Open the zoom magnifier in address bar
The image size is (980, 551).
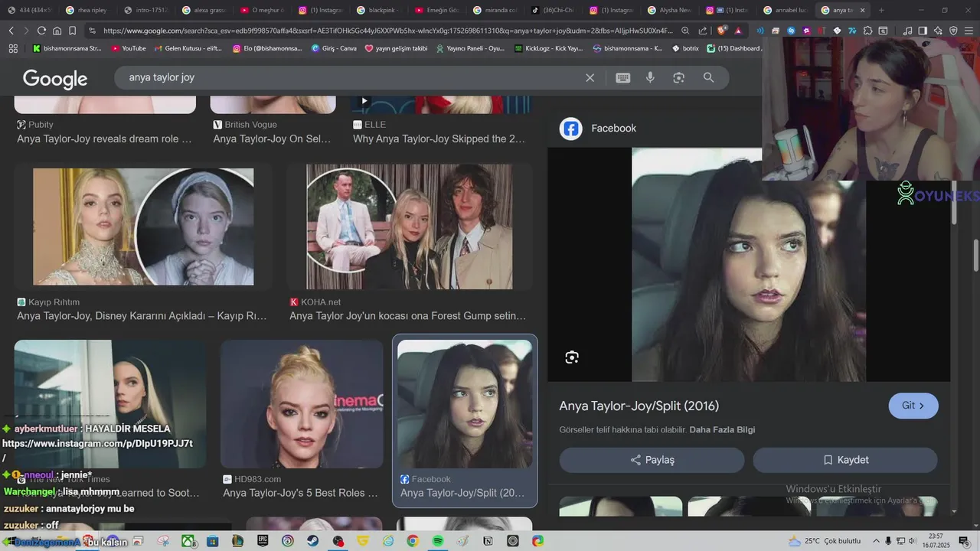click(x=685, y=31)
